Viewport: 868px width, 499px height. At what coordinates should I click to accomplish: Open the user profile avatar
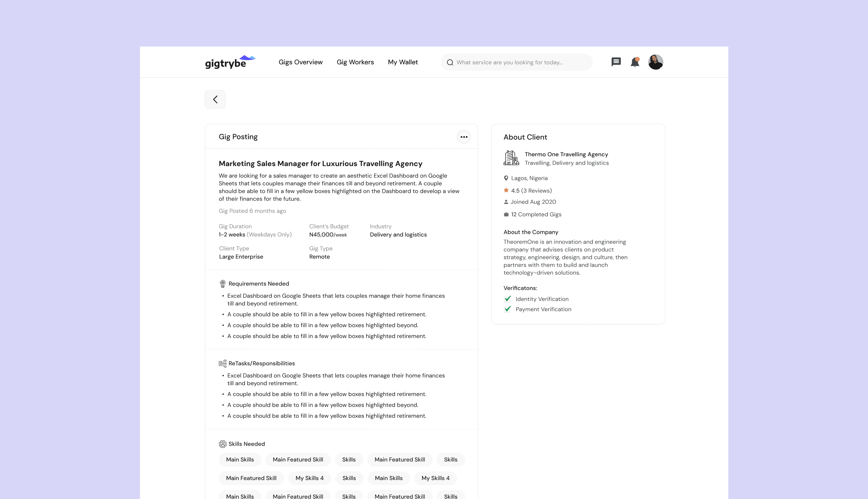(x=656, y=62)
